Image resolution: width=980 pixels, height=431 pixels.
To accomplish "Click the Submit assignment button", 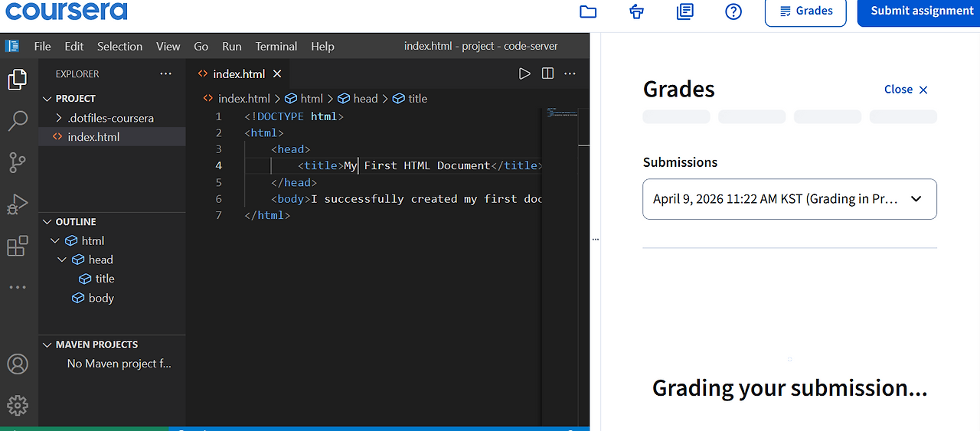I will (x=919, y=11).
